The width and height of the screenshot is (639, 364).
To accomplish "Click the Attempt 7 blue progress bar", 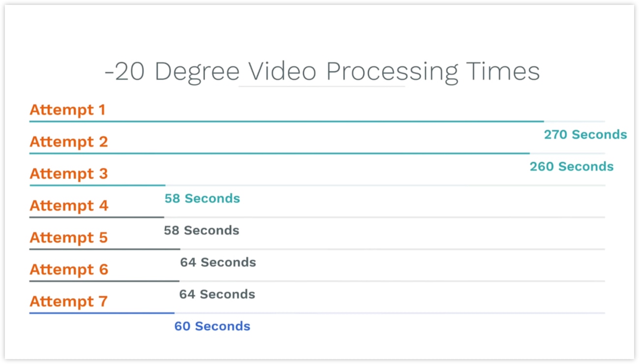I will click(102, 313).
